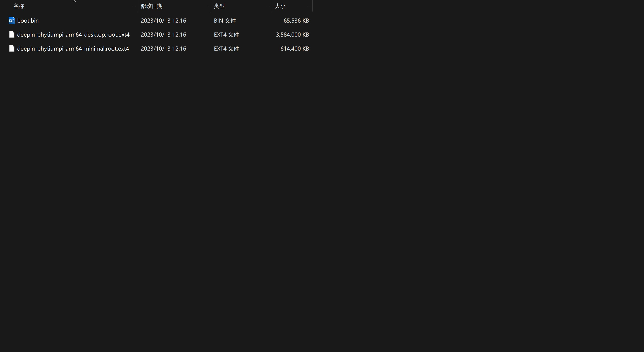The image size is (644, 352).
Task: Click the boot.bin modified date cell
Action: (x=163, y=21)
